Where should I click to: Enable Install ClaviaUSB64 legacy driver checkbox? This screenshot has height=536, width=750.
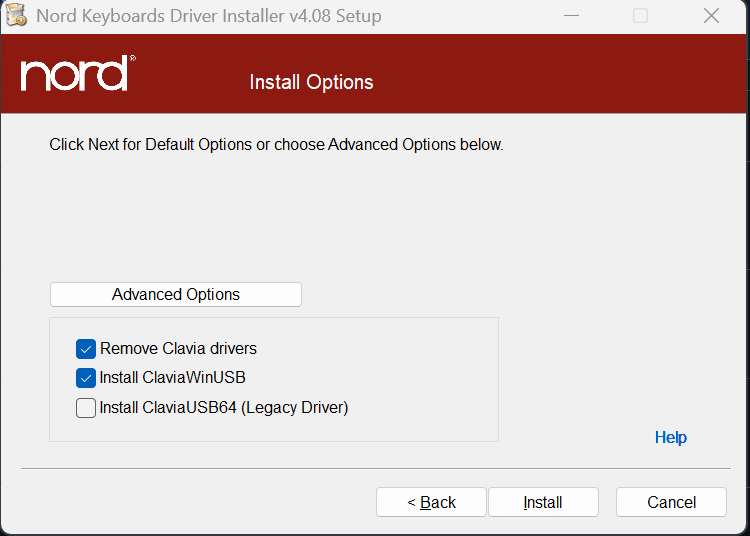click(86, 407)
